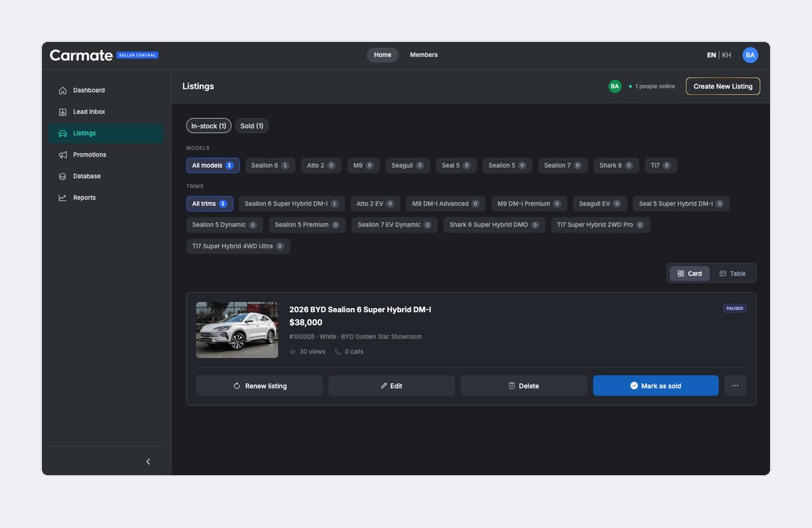The width and height of the screenshot is (812, 528).
Task: Filter trims by Seagull EV
Action: [x=600, y=204]
